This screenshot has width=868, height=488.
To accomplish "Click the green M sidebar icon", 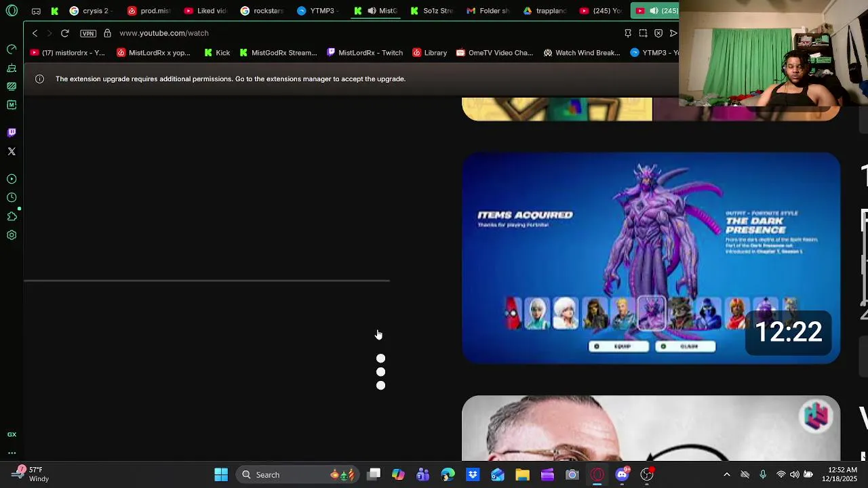I will click(12, 105).
